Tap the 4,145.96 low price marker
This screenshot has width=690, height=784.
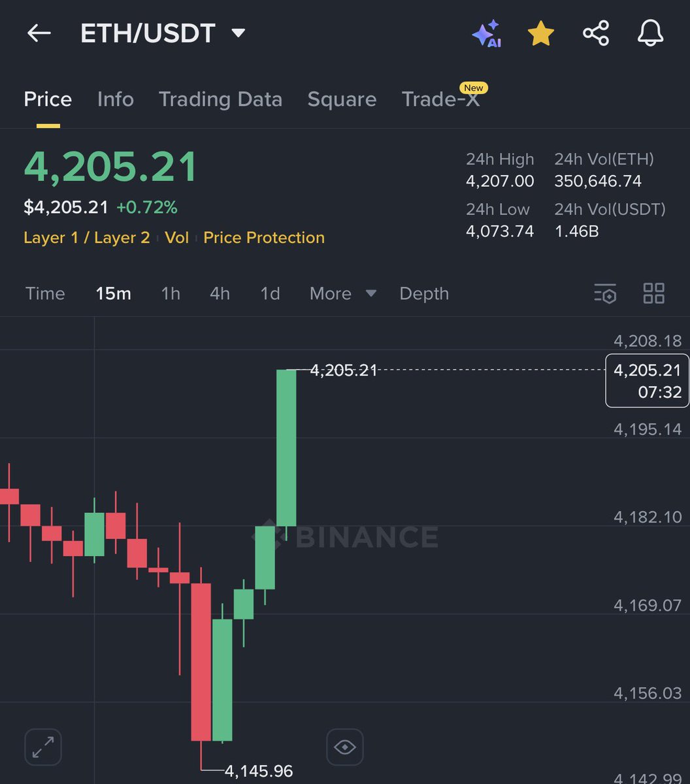pyautogui.click(x=259, y=772)
